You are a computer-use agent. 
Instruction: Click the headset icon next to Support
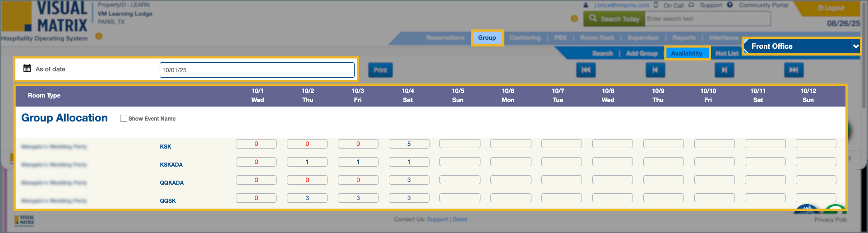691,5
